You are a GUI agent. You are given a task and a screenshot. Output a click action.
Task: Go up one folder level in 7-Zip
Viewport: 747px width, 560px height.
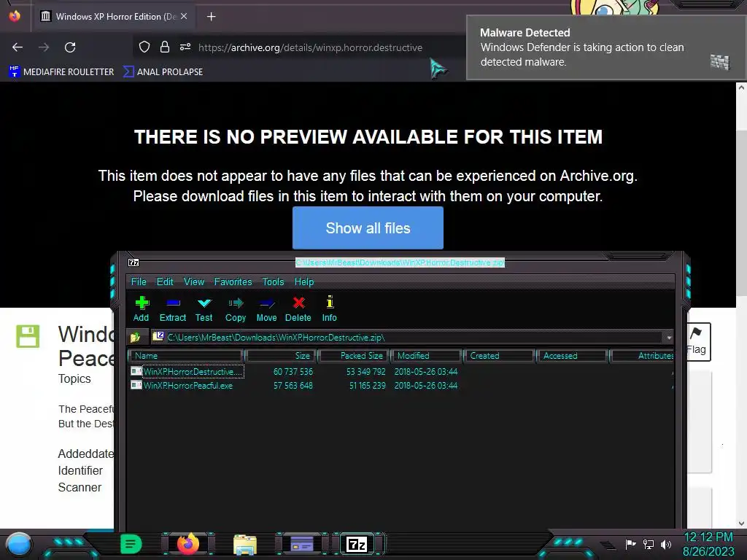tap(135, 338)
